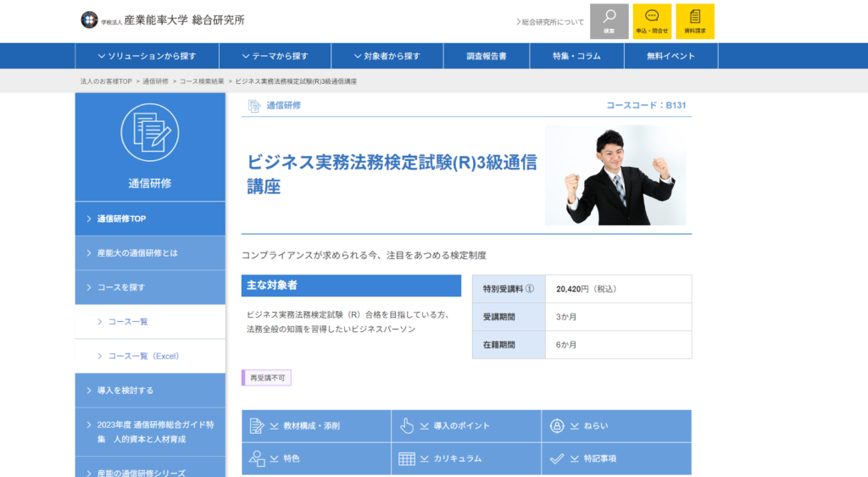Select 導入を検討する in the sidebar

point(150,390)
